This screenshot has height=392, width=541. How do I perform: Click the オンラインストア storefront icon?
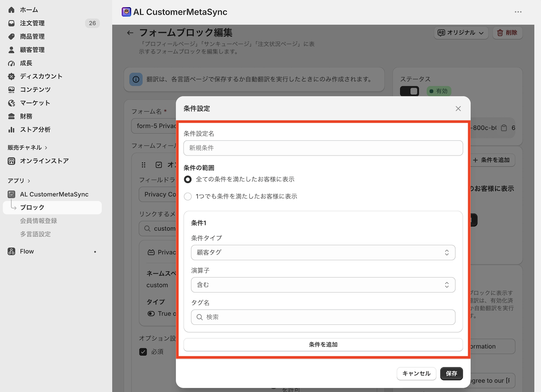pos(12,161)
